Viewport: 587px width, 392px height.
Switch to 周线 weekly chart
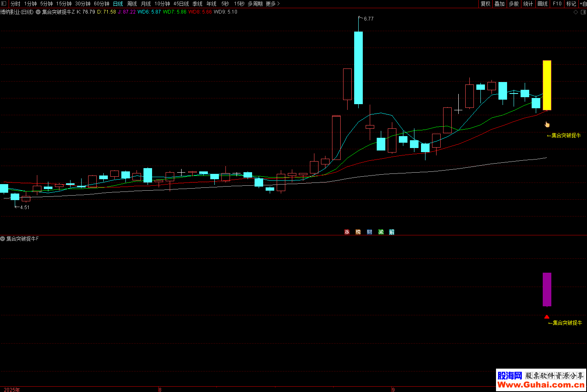click(x=132, y=4)
